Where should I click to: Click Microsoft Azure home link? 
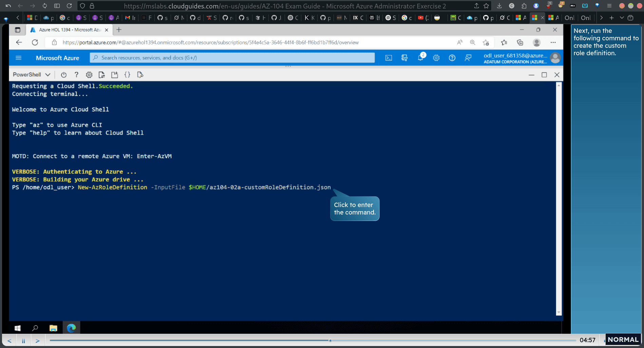pyautogui.click(x=57, y=58)
